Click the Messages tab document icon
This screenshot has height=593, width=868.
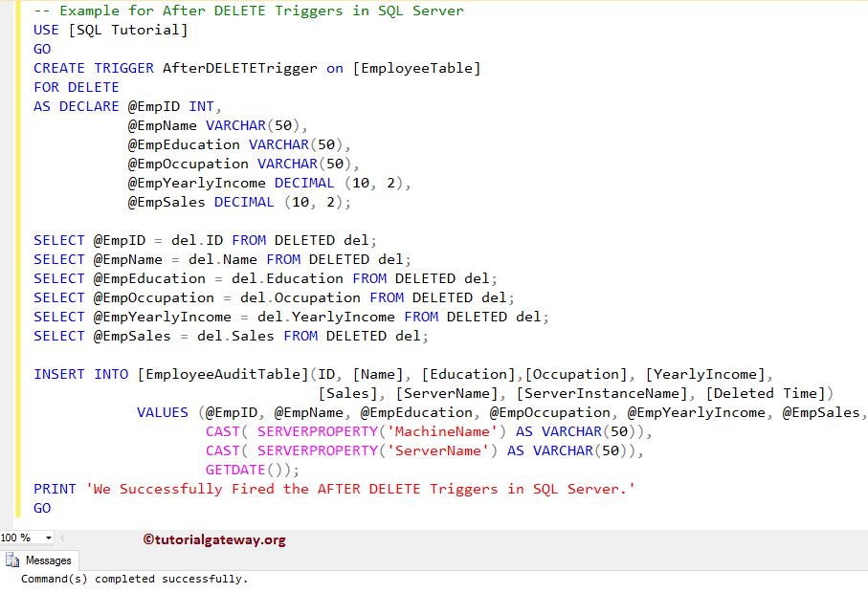tap(13, 560)
